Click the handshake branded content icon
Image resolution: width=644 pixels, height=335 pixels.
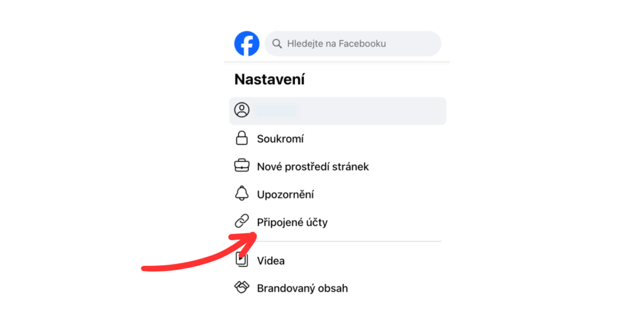coord(242,287)
